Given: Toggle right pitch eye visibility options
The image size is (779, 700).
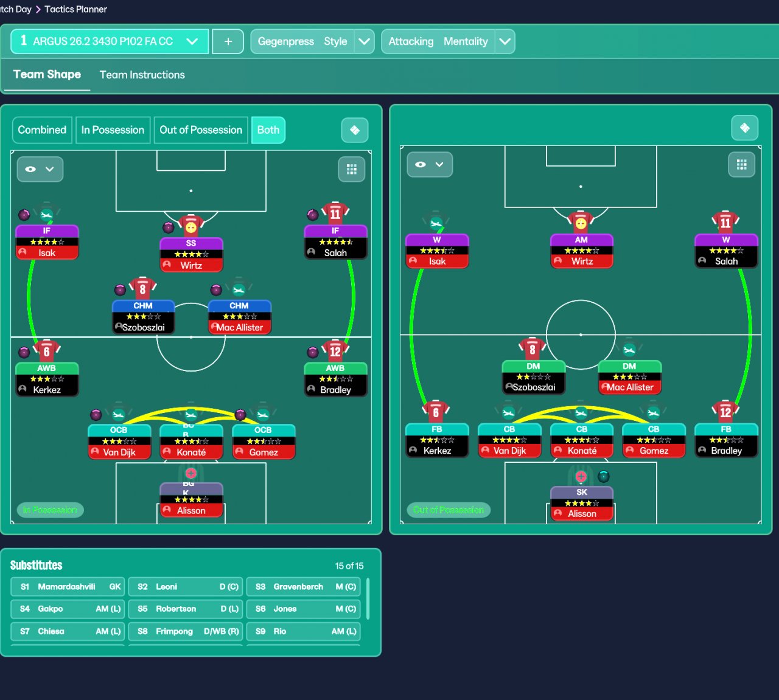Looking at the screenshot, I should [421, 164].
